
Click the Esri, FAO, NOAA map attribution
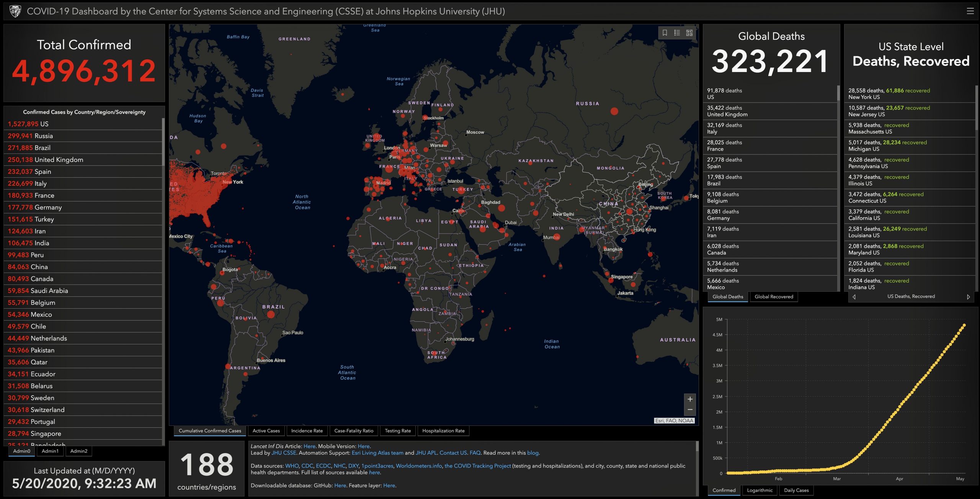point(674,420)
